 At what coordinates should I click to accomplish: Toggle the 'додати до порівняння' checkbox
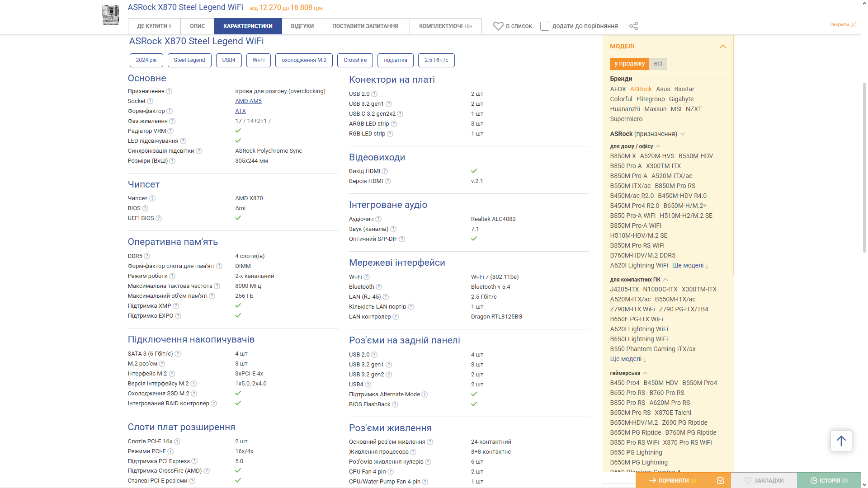[545, 26]
